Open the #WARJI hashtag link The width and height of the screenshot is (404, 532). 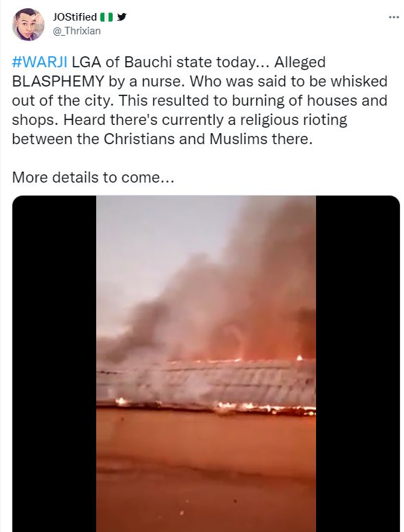[x=40, y=62]
